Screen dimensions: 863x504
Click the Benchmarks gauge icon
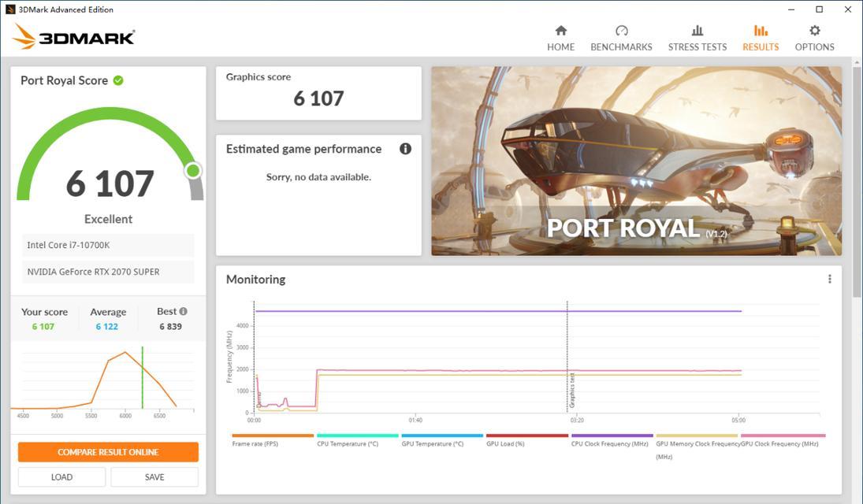pos(621,30)
